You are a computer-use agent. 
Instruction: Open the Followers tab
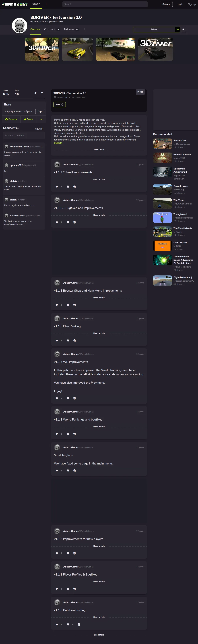[x=71, y=29]
